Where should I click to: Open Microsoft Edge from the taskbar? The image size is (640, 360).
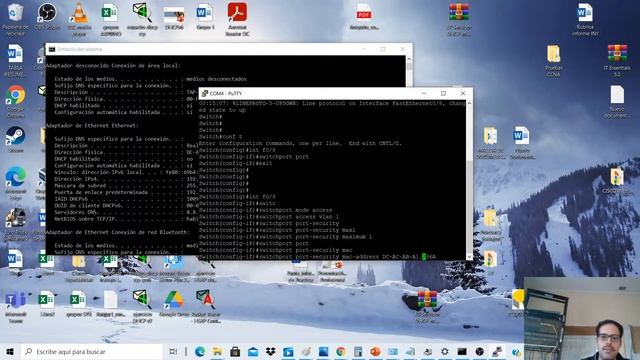(200, 351)
